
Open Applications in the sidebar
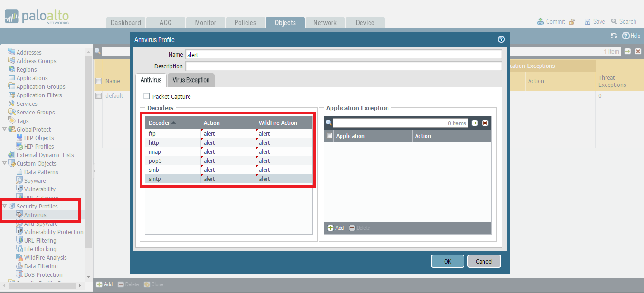click(x=32, y=78)
